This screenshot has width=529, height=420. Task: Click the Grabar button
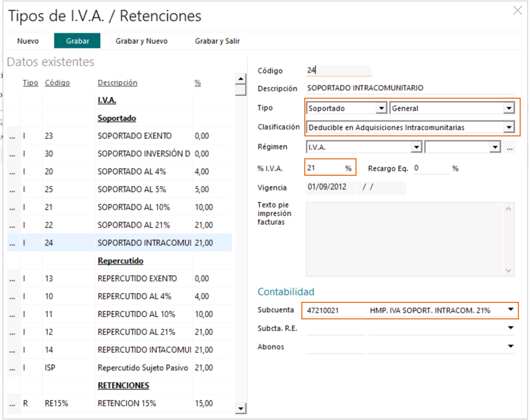[x=77, y=41]
